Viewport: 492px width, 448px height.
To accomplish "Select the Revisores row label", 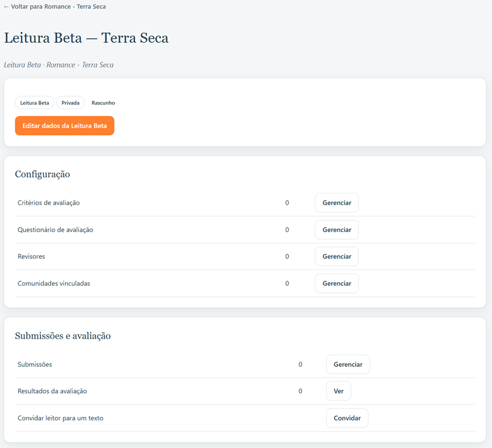I will [x=31, y=256].
